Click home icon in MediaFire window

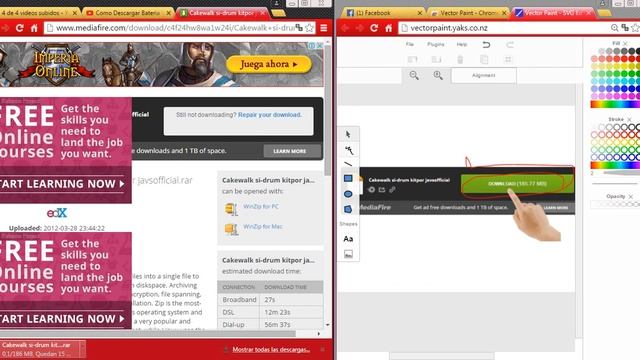pyautogui.click(x=34, y=28)
